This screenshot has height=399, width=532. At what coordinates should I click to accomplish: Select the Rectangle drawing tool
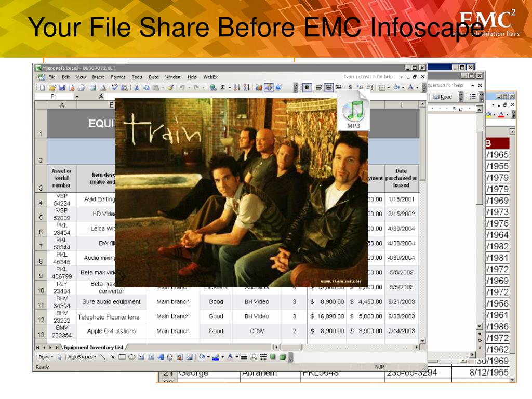pyautogui.click(x=122, y=357)
